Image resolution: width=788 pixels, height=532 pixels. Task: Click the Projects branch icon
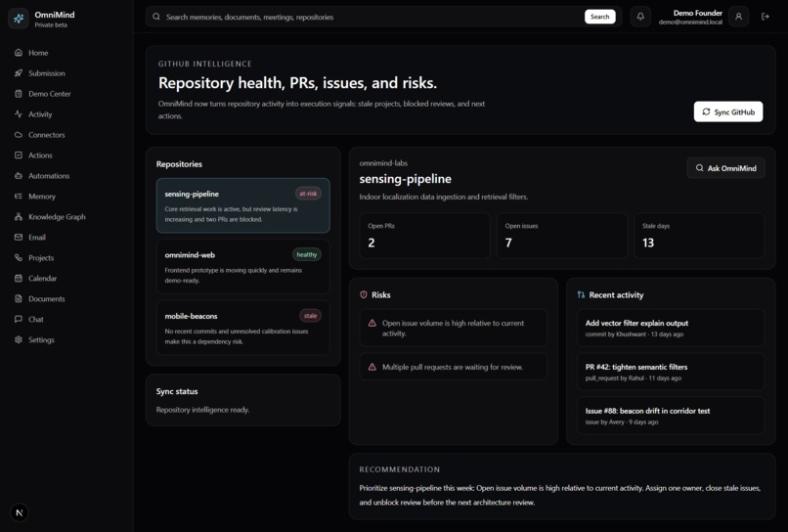pyautogui.click(x=19, y=257)
